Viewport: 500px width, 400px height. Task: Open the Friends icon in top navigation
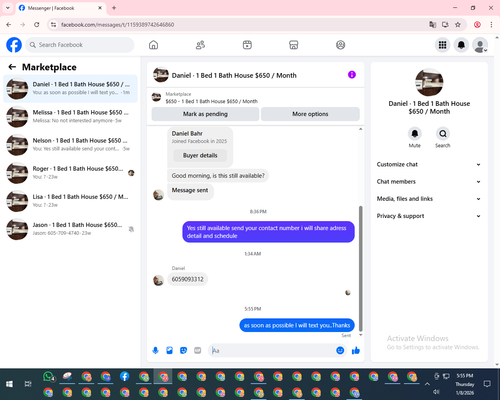[200, 45]
